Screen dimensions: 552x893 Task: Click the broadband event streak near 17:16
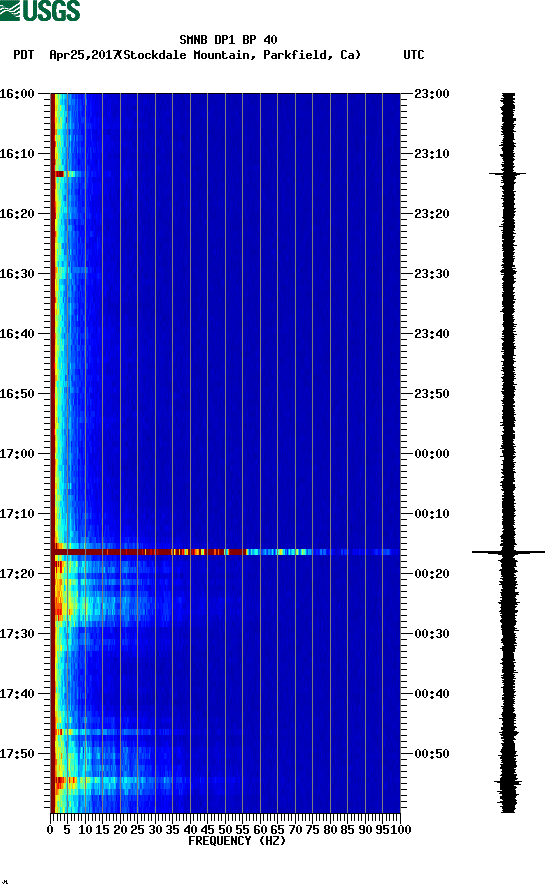225,552
